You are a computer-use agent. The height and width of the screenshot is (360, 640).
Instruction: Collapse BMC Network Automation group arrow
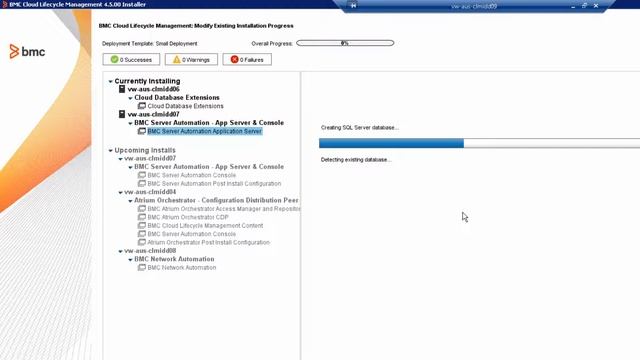coord(130,260)
